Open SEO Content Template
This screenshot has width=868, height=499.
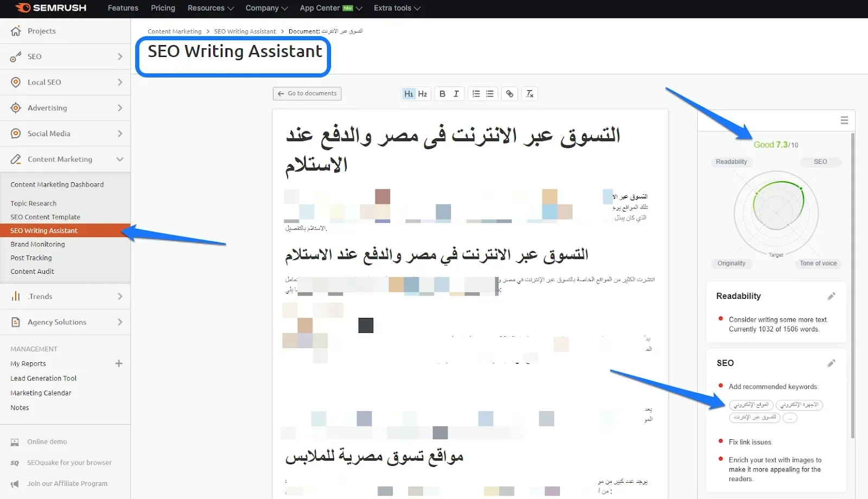46,217
